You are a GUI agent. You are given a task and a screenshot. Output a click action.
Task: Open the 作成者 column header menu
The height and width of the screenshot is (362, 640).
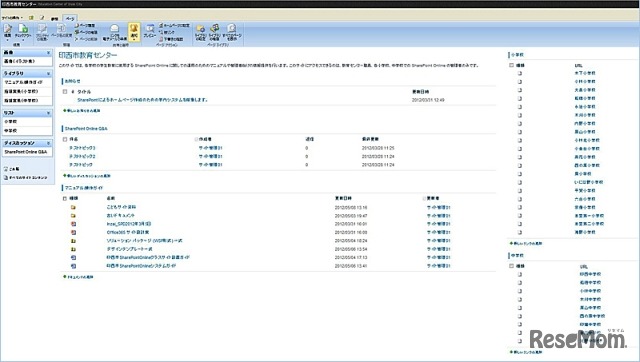[x=205, y=139]
